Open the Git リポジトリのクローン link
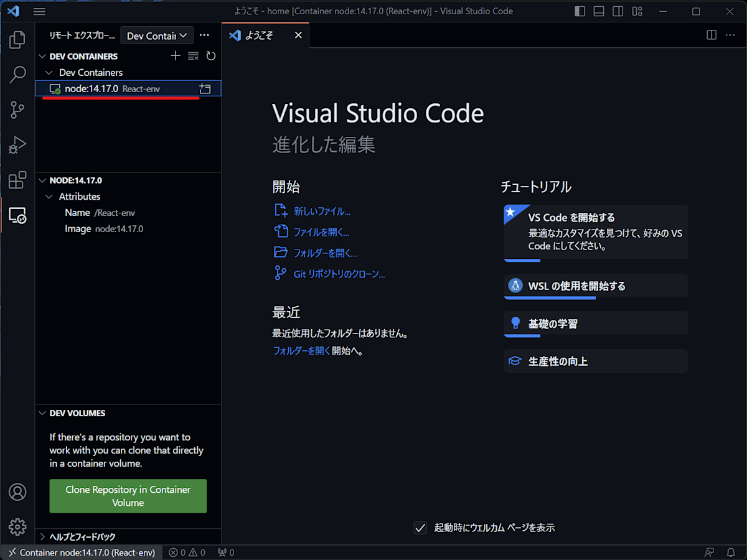 (x=339, y=274)
